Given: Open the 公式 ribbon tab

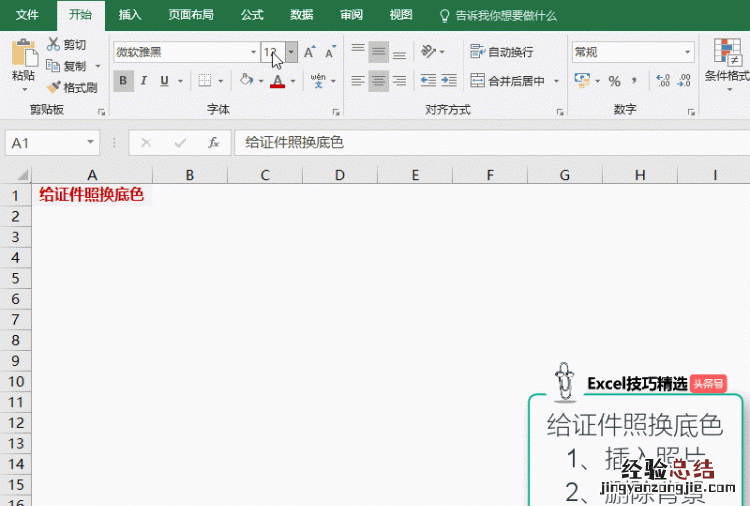Looking at the screenshot, I should click(252, 15).
